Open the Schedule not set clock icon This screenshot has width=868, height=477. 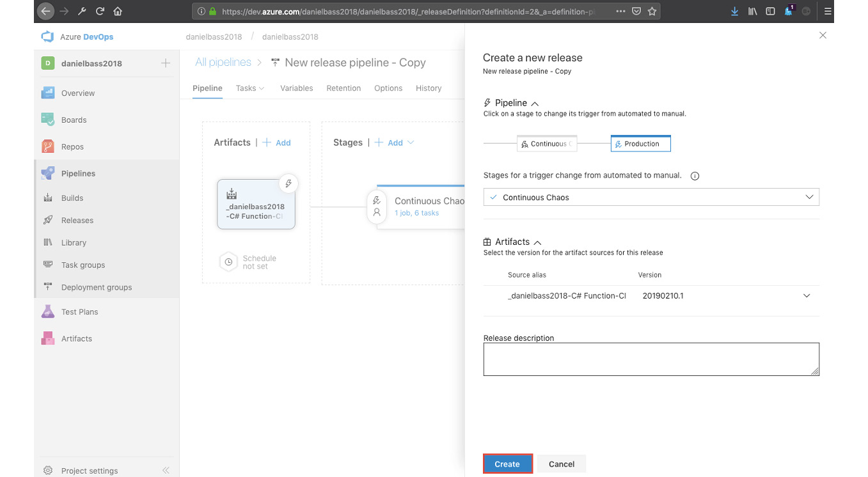tap(228, 262)
